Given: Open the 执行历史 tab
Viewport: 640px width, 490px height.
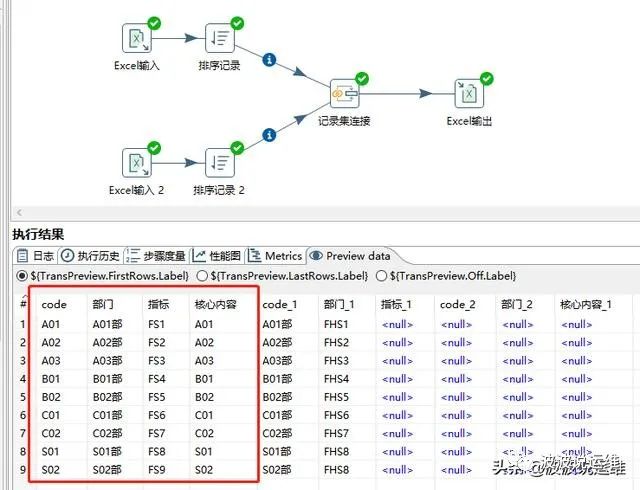Looking at the screenshot, I should 91,256.
